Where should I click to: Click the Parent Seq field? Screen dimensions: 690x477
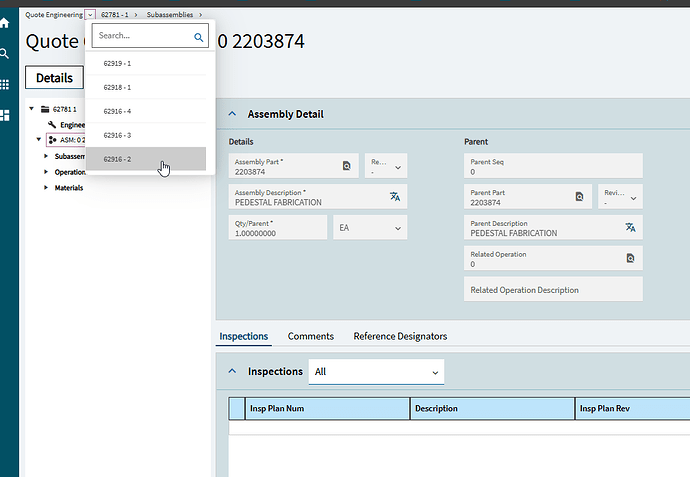pyautogui.click(x=553, y=166)
